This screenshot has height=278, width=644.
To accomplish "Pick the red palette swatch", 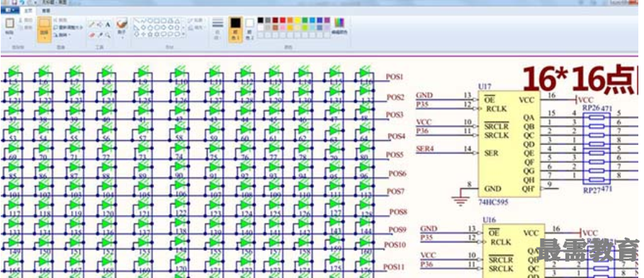I will click(283, 20).
